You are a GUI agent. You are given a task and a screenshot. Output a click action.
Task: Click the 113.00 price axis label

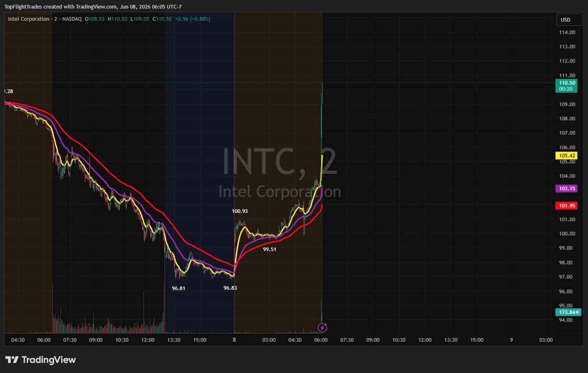(x=567, y=47)
